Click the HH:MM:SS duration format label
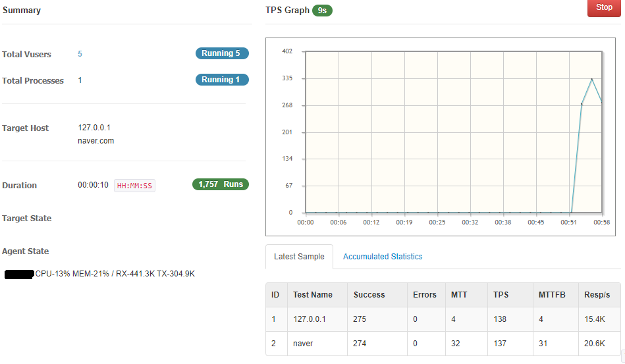 point(134,186)
